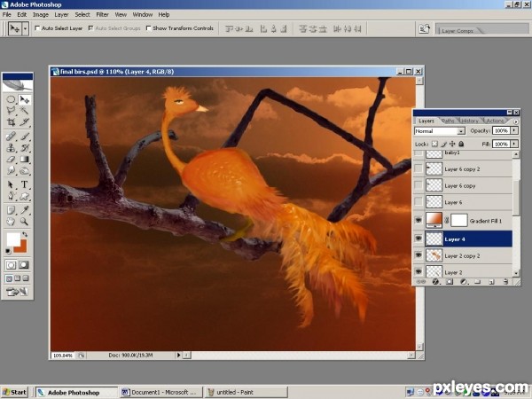This screenshot has width=532, height=399.
Task: Select the Magic Wand tool
Action: (x=25, y=111)
